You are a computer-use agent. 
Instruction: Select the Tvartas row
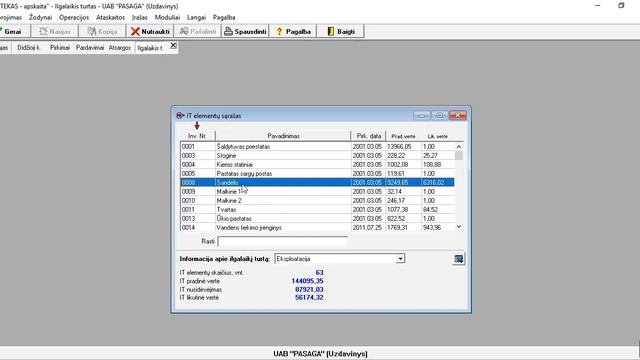pyautogui.click(x=318, y=209)
